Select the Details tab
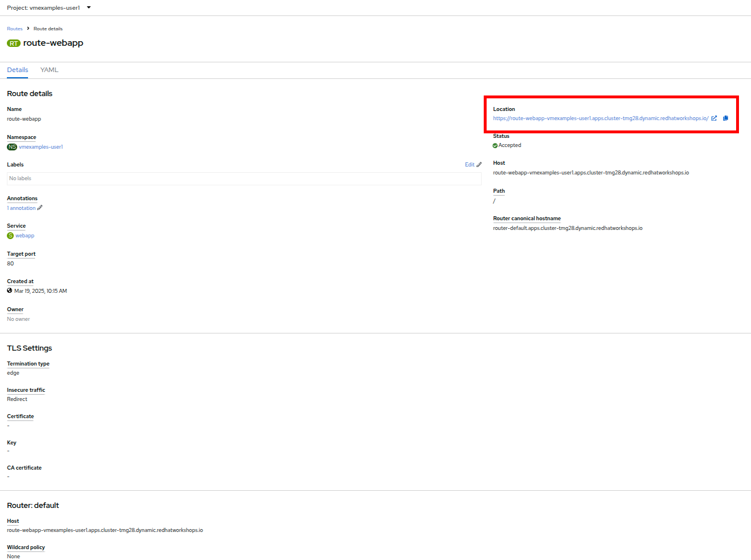Viewport: 751px width, 560px height. pos(17,70)
